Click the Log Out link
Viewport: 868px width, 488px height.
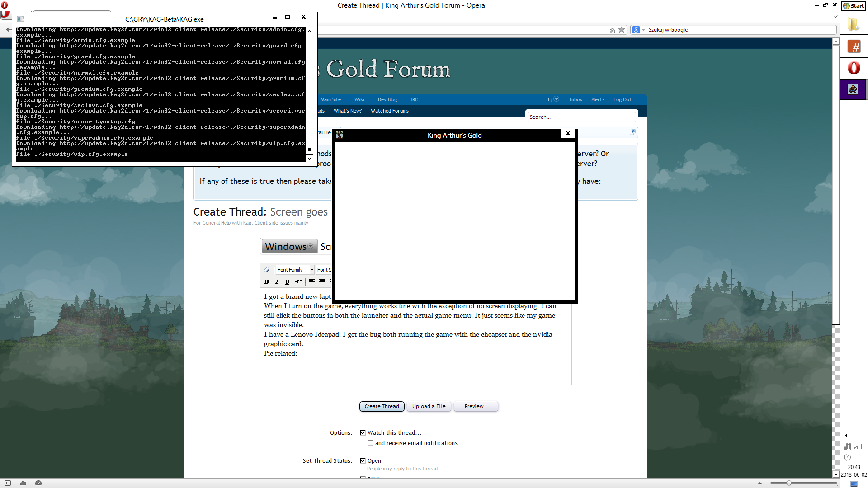tap(622, 99)
